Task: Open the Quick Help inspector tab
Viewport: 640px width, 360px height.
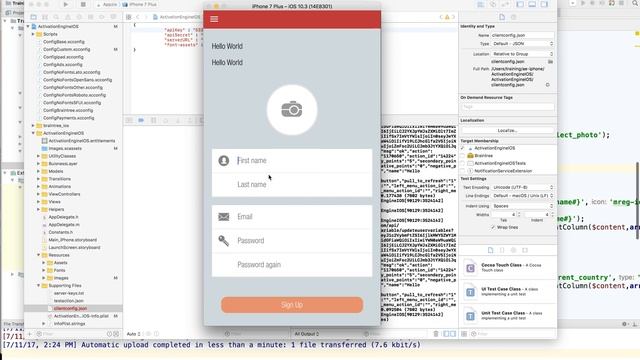Action: [513, 17]
